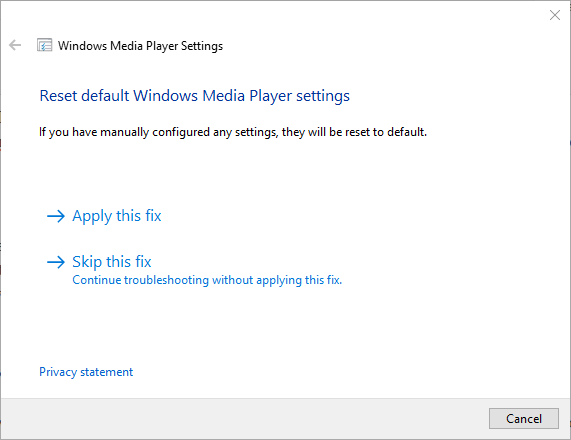Viewport: 571px width, 440px height.
Task: Click the arrow icon beside Skip this fix
Action: (x=56, y=262)
